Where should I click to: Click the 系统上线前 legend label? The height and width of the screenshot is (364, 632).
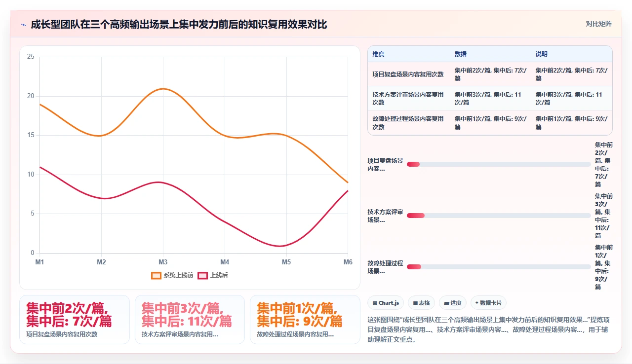tap(178, 275)
